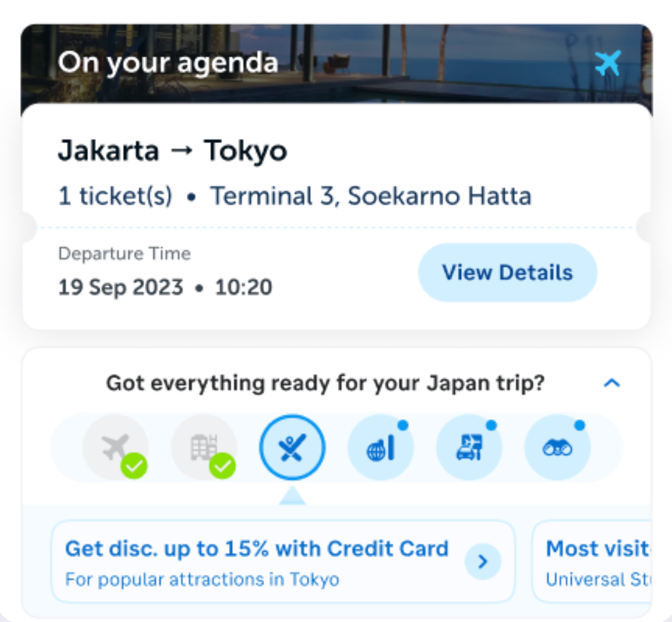This screenshot has width=672, height=622.
Task: Select the attractions and activities icon
Action: click(x=292, y=447)
